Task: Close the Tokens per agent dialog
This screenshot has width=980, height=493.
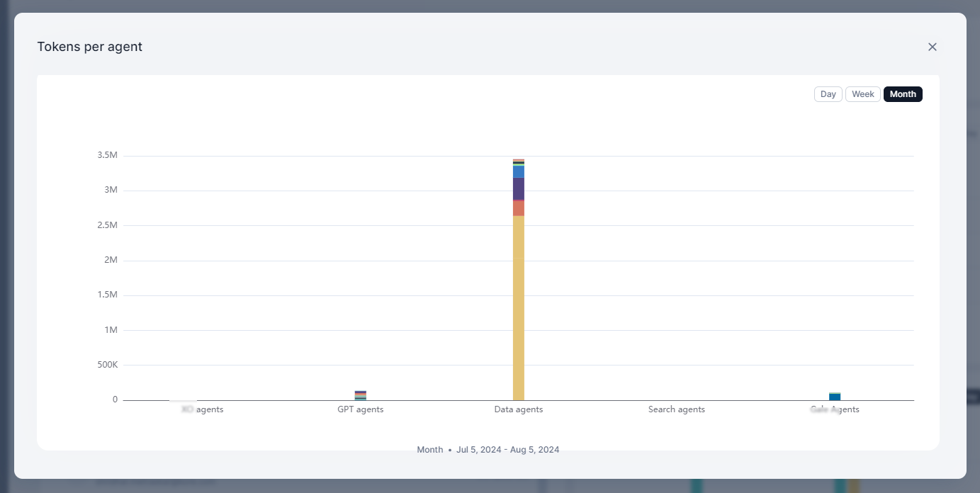Action: pos(932,46)
